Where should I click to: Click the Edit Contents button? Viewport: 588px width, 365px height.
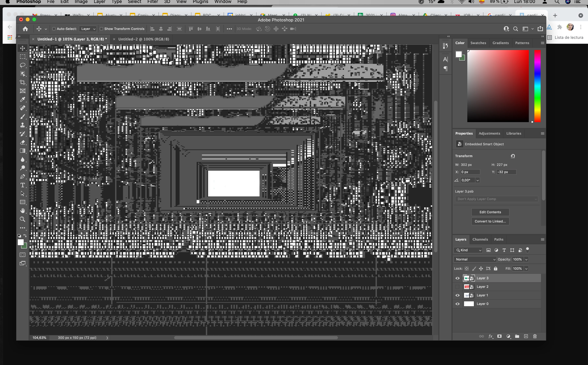(490, 212)
